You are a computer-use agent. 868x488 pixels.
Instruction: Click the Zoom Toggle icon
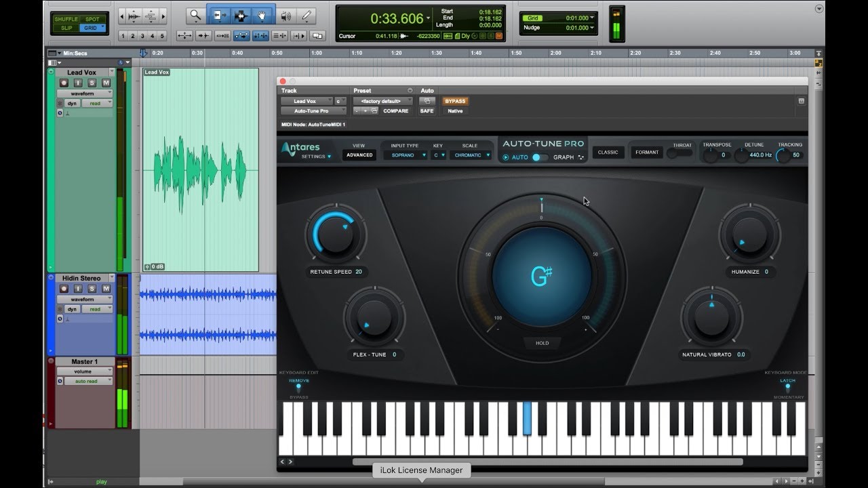click(x=184, y=36)
